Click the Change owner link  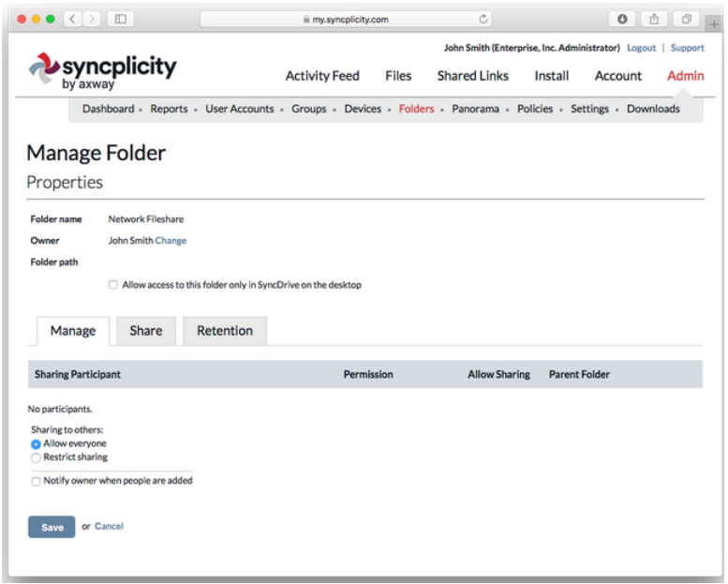(x=171, y=241)
